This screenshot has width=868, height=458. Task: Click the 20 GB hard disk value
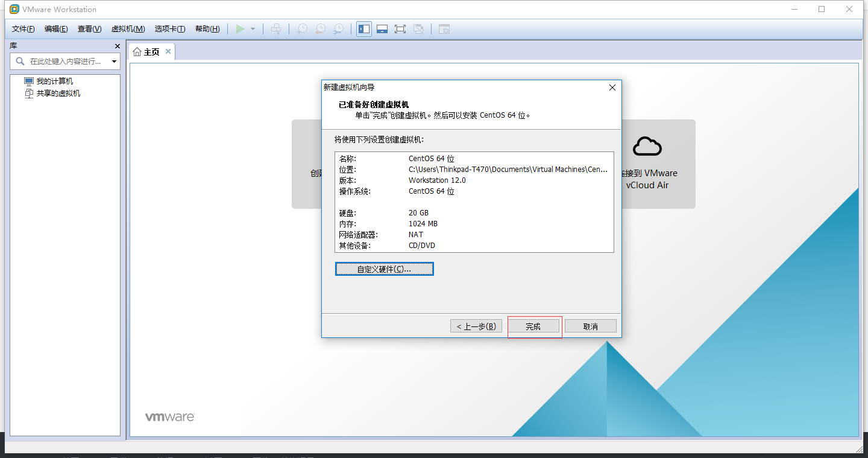click(419, 213)
